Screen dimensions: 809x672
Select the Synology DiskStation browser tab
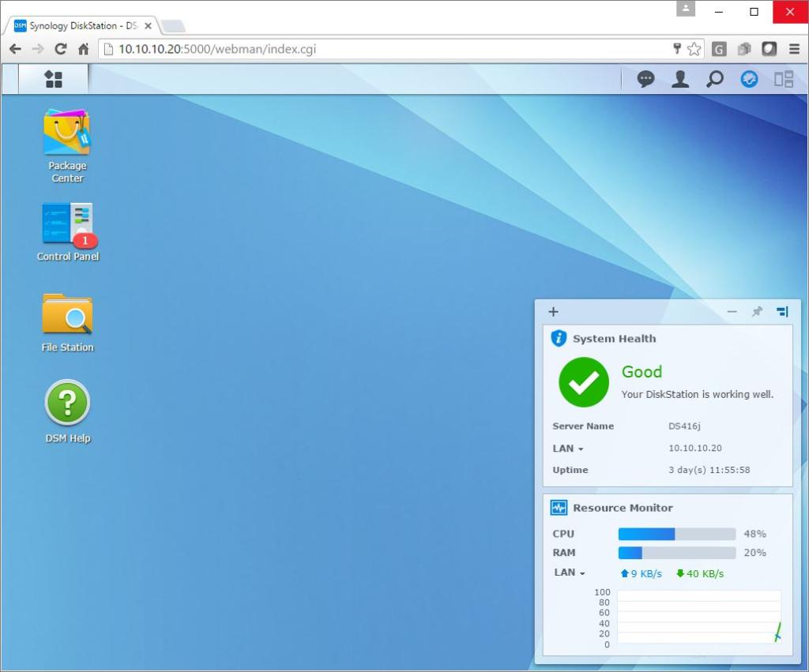(x=79, y=25)
